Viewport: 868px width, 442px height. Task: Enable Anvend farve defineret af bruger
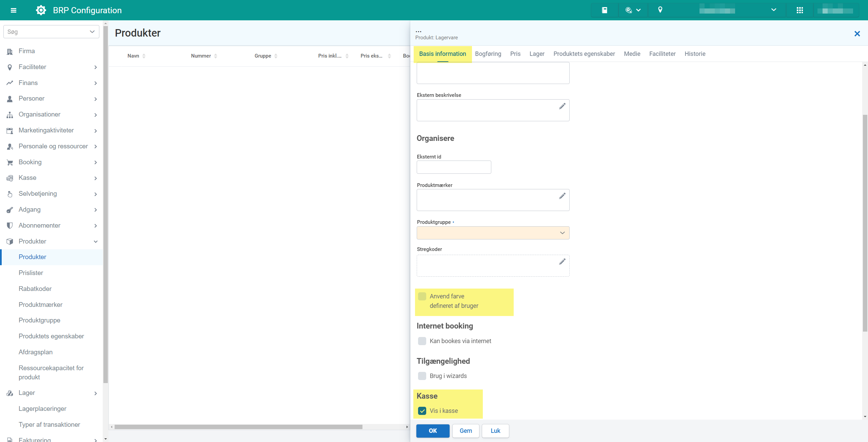(422, 296)
